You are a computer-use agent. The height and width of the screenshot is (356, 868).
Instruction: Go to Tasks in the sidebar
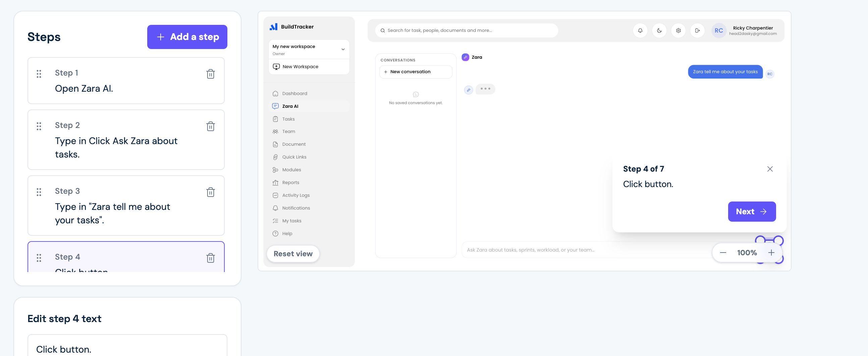tap(309, 119)
